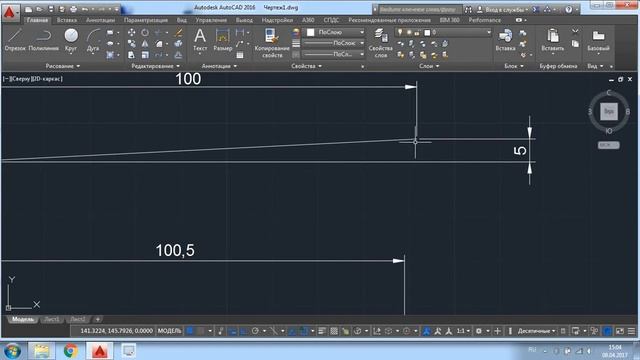Toggle grid display in status bar
The image size is (640, 360).
pos(190,331)
